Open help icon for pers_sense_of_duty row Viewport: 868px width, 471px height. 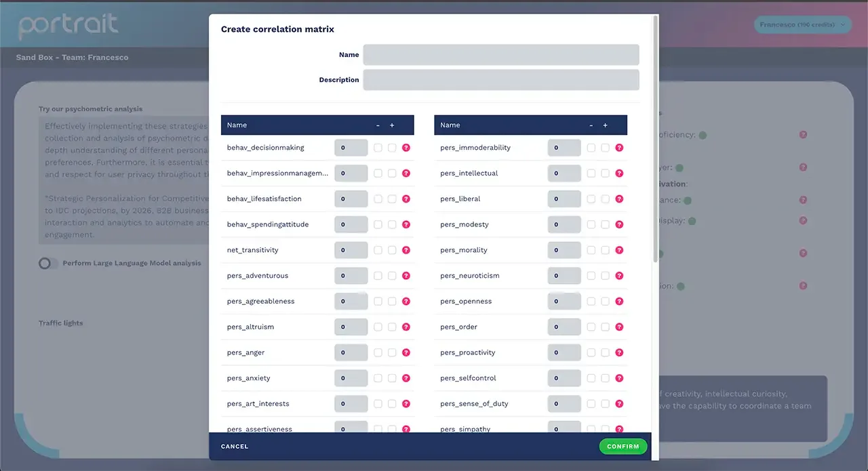pyautogui.click(x=619, y=404)
